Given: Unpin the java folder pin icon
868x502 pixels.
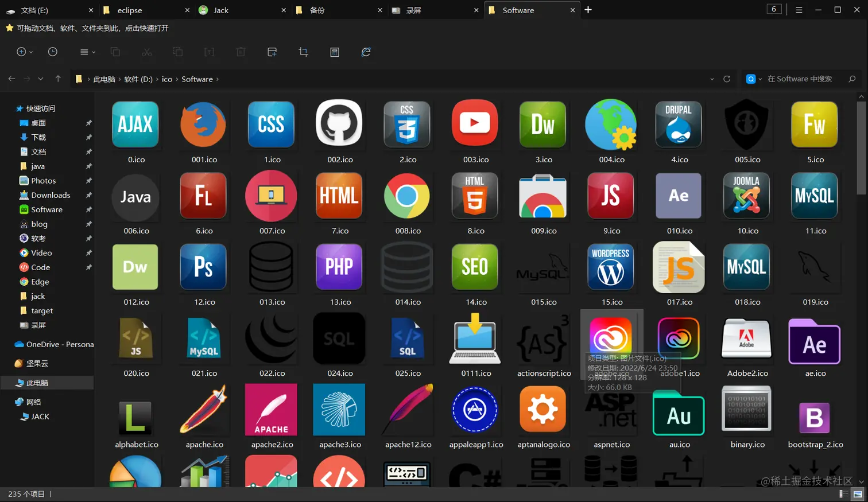Looking at the screenshot, I should pyautogui.click(x=88, y=166).
